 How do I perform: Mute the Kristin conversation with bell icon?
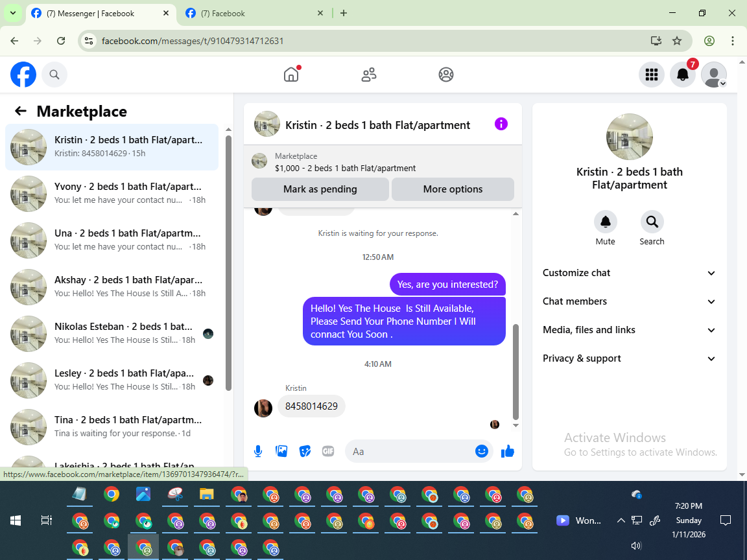tap(606, 222)
